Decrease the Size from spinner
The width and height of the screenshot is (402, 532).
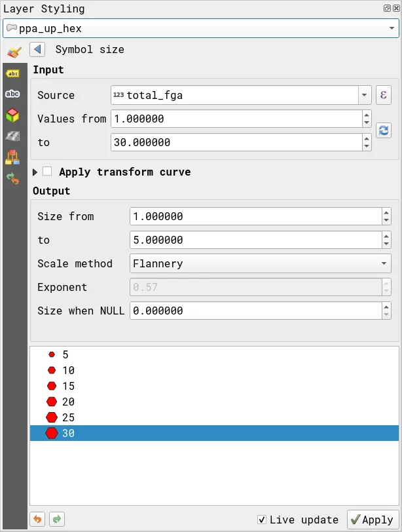click(386, 220)
